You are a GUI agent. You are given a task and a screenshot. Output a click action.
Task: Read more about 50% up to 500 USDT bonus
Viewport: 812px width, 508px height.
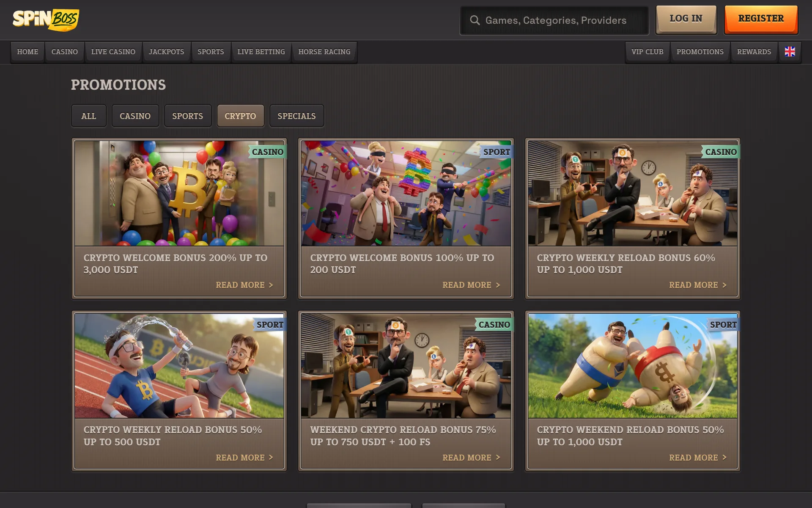point(244,458)
